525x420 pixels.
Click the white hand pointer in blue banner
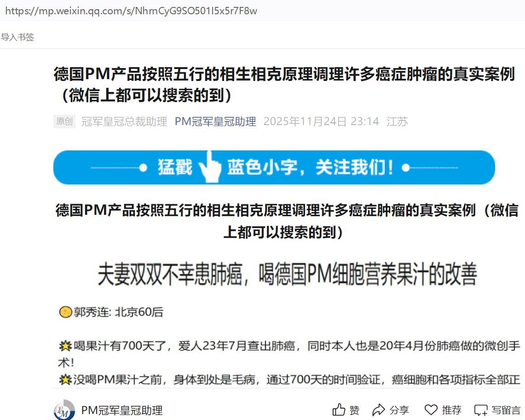coord(210,167)
